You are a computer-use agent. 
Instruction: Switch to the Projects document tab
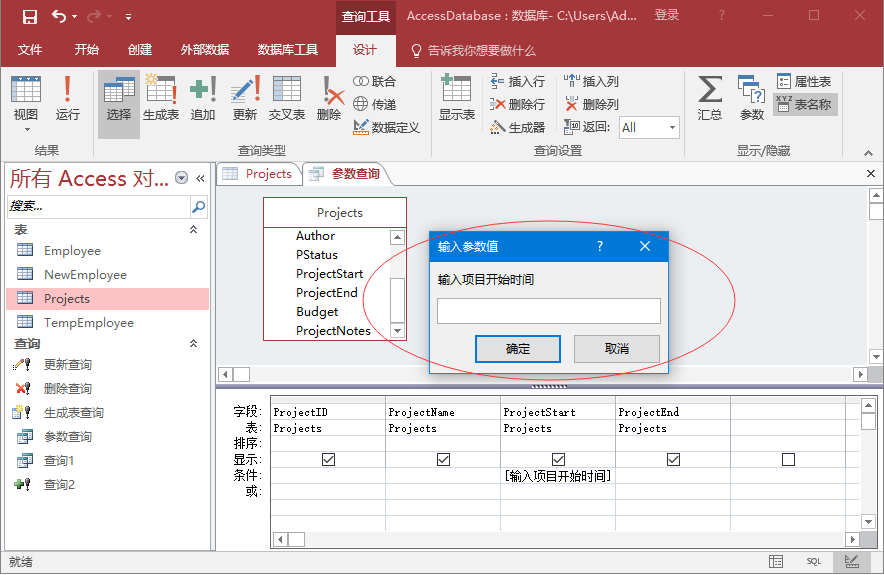[258, 174]
